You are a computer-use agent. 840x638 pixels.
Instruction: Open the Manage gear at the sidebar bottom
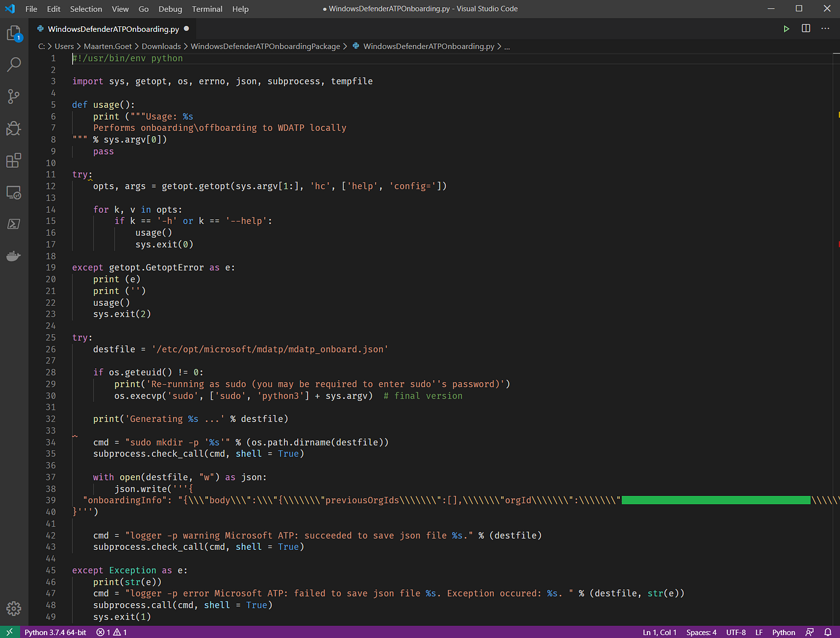14,609
